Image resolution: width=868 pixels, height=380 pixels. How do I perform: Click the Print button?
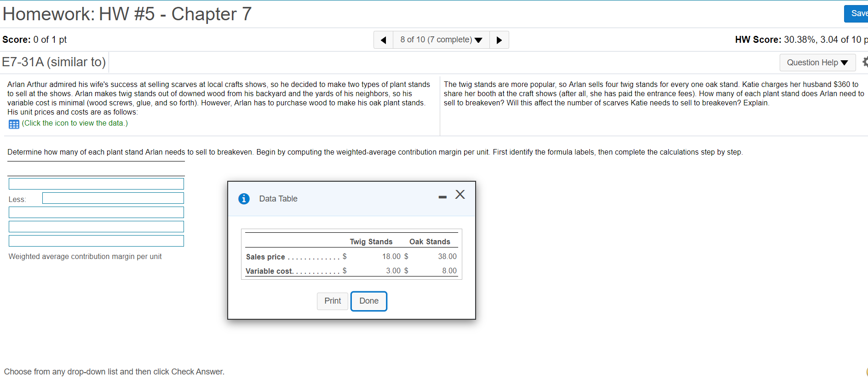click(333, 301)
